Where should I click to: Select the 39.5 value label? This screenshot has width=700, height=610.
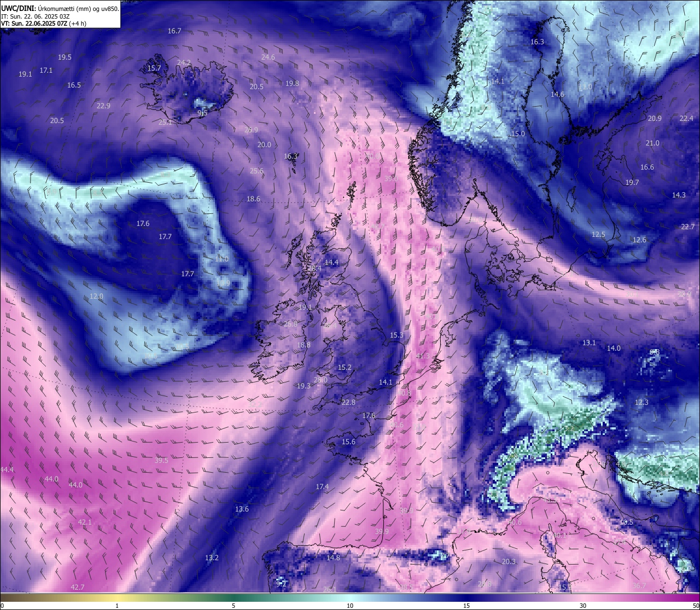[161, 460]
